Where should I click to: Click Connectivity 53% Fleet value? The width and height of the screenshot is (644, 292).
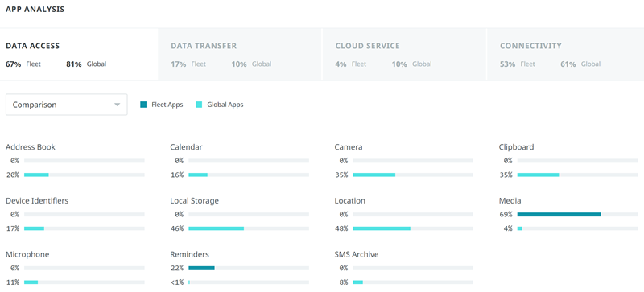tap(508, 64)
